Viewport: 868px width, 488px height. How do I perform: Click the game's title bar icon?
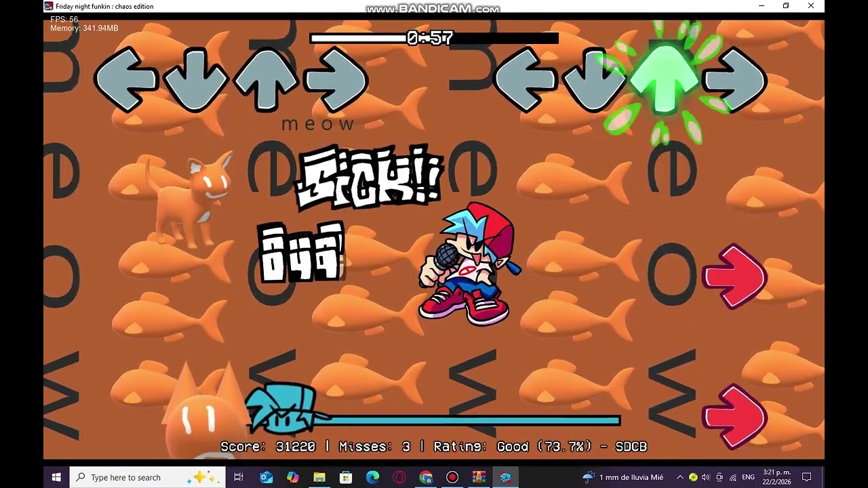[49, 6]
